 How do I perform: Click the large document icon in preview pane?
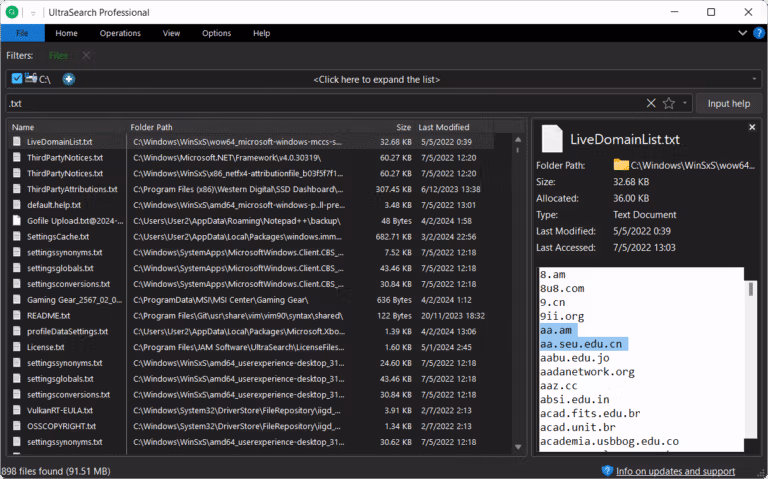[552, 139]
